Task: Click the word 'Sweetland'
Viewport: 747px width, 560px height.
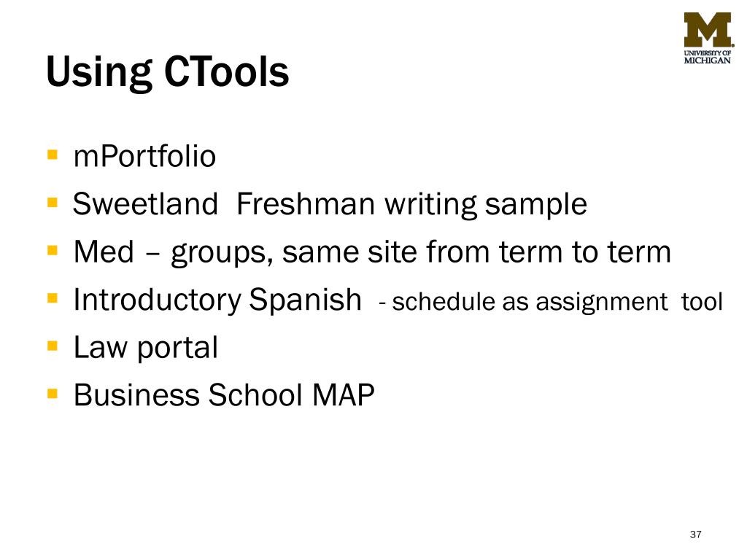Action: [x=145, y=204]
